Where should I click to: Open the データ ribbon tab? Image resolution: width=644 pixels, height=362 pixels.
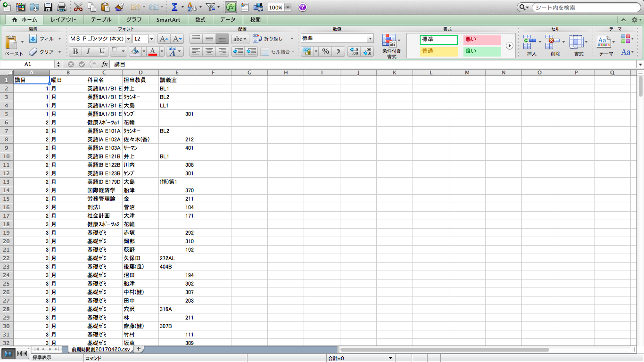[x=228, y=20]
